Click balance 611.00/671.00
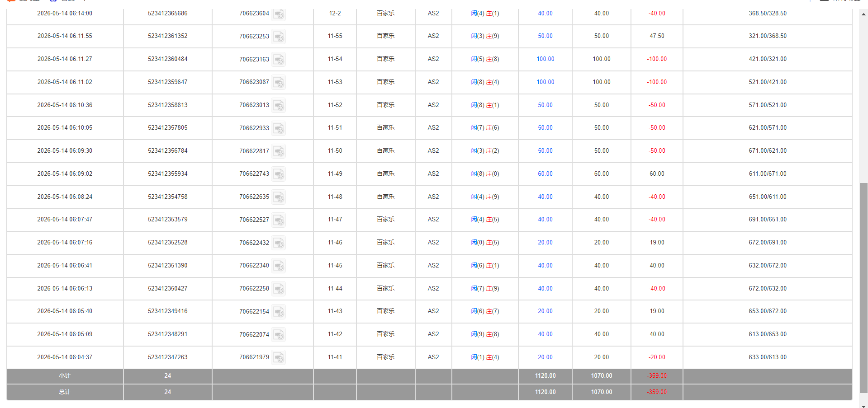 click(768, 174)
